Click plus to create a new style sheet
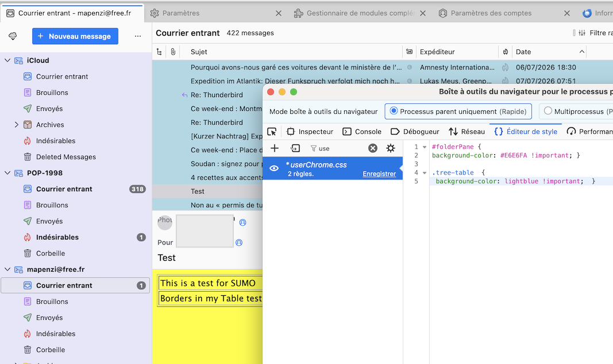613x364 pixels. [x=275, y=148]
